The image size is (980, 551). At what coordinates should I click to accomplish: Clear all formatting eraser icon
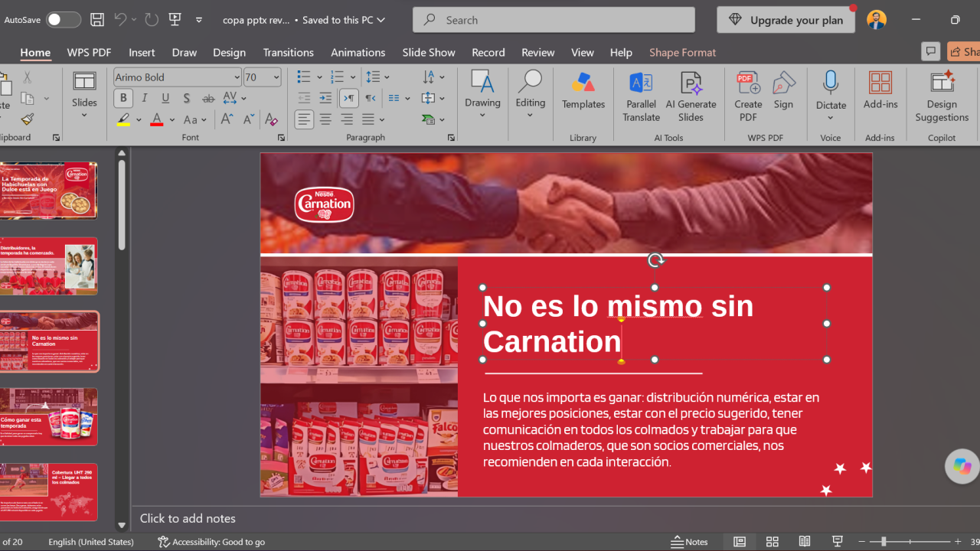click(x=270, y=119)
